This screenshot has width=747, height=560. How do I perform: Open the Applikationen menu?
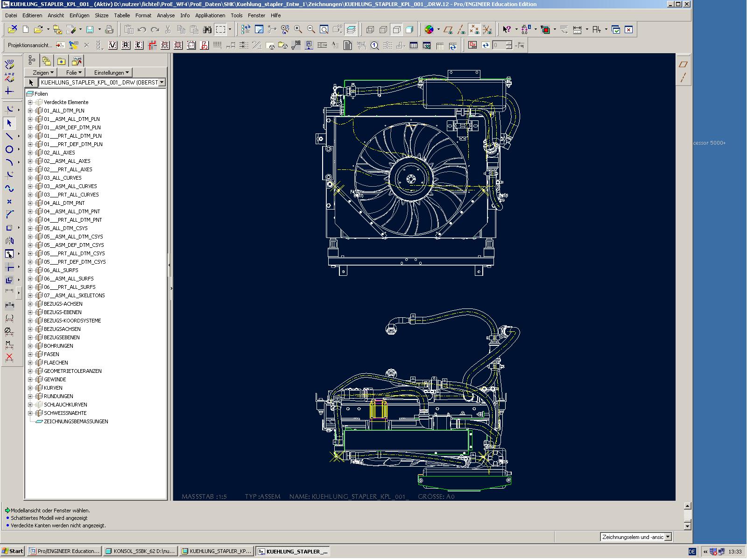[210, 15]
